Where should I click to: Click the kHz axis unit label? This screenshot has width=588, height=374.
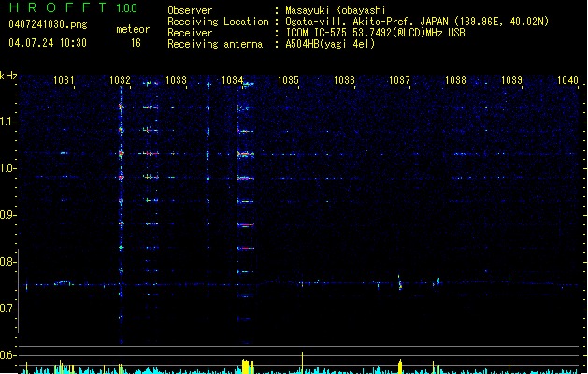tap(8, 76)
